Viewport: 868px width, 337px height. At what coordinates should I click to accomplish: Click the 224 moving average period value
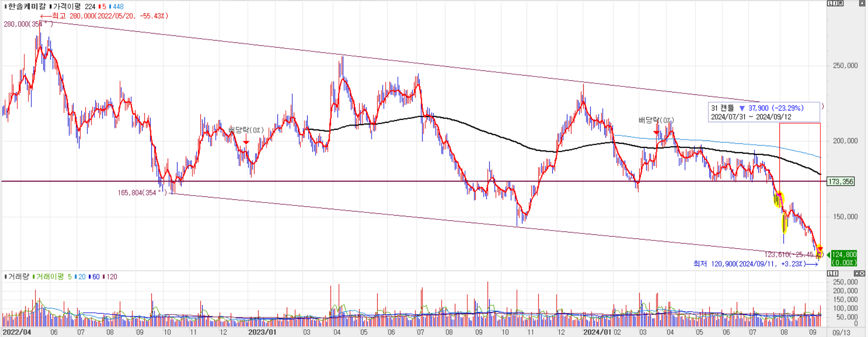coord(90,7)
